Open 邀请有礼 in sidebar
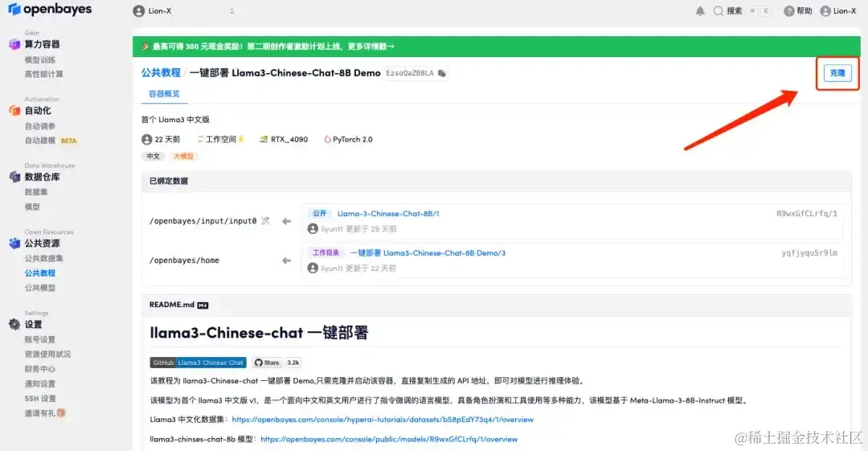The width and height of the screenshot is (868, 451). pos(45,413)
